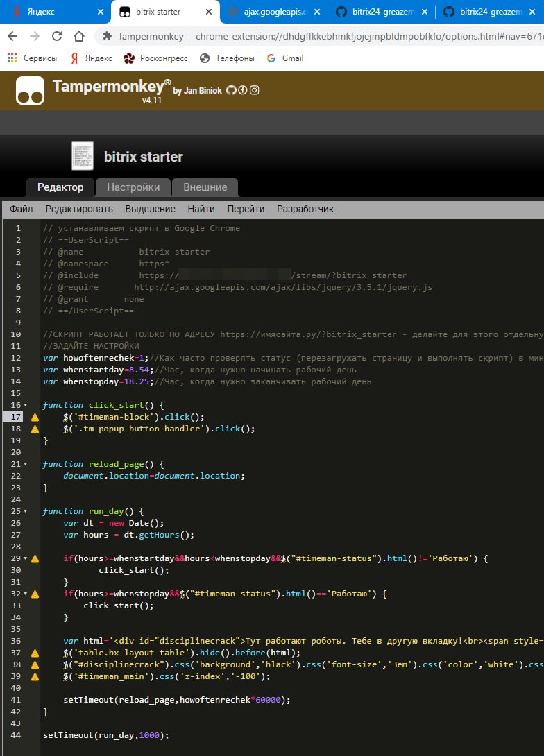Click the browser address bar URL

[369, 35]
